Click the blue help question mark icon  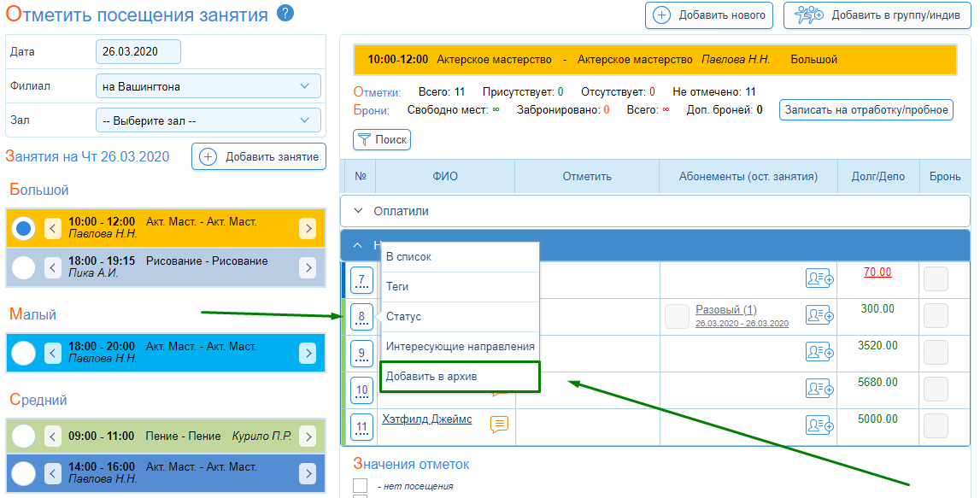click(285, 14)
